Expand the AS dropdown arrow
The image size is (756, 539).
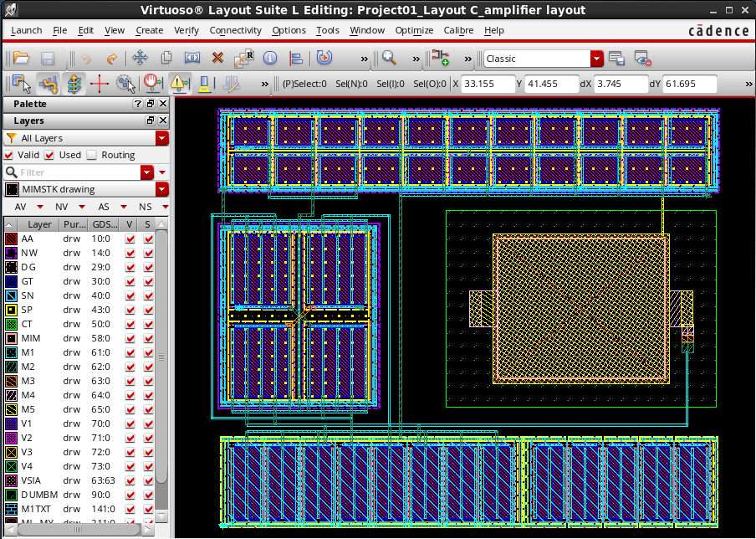click(x=124, y=207)
